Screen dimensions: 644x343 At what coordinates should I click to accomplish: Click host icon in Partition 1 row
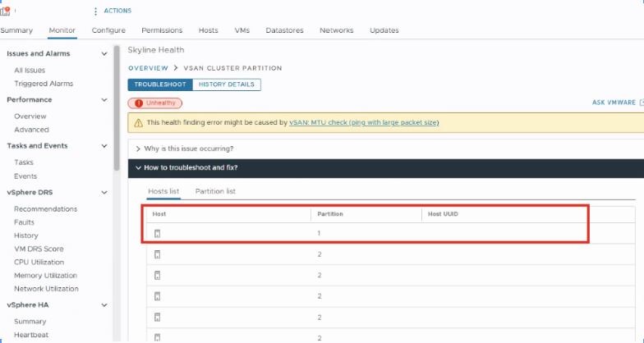tap(157, 234)
